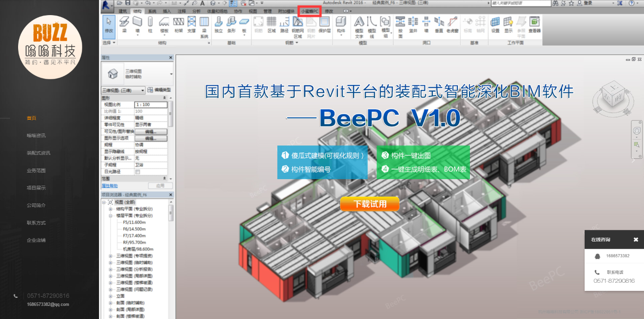644x319 pixels.
Task: Click QQ number 1686573382 in 在线咨询
Action: (618, 256)
